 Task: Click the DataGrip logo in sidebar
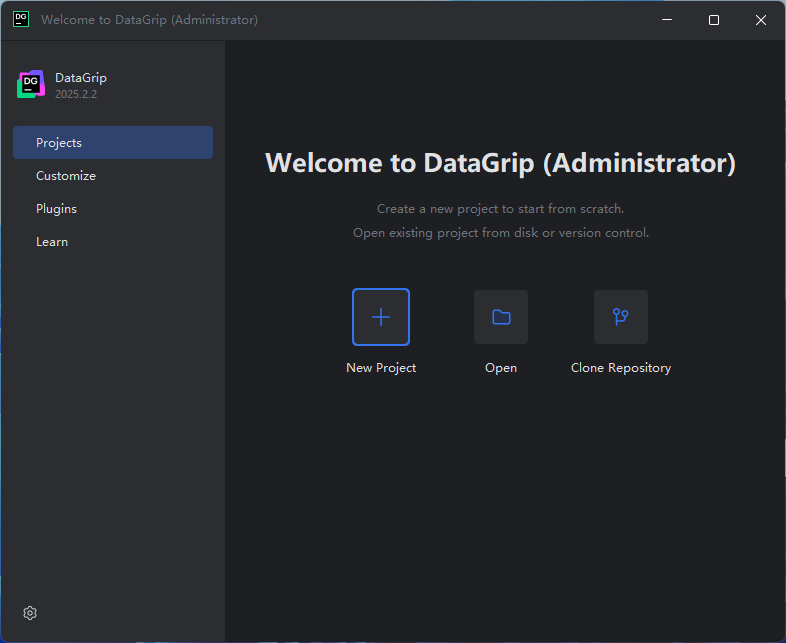pyautogui.click(x=31, y=84)
